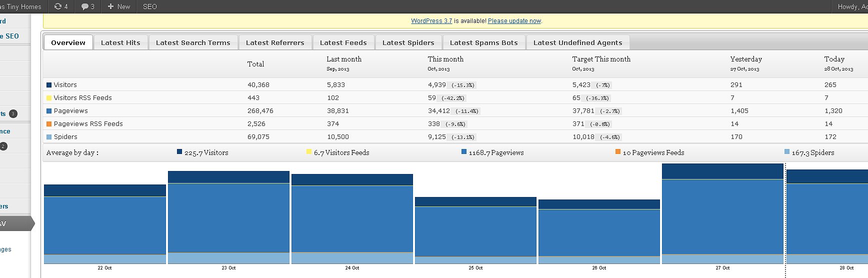Select the Overview tab
This screenshot has height=278, width=868.
[68, 42]
